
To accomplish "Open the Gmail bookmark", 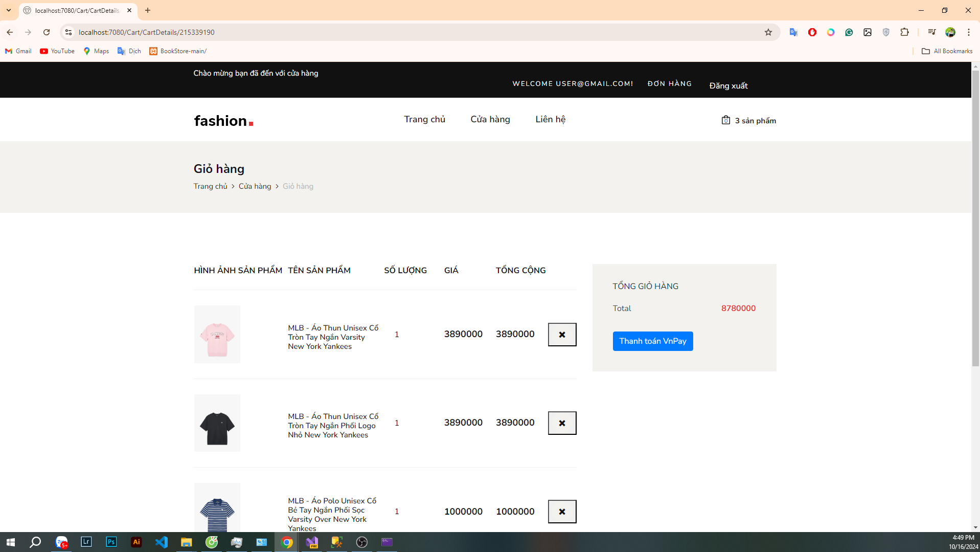I will pos(18,51).
